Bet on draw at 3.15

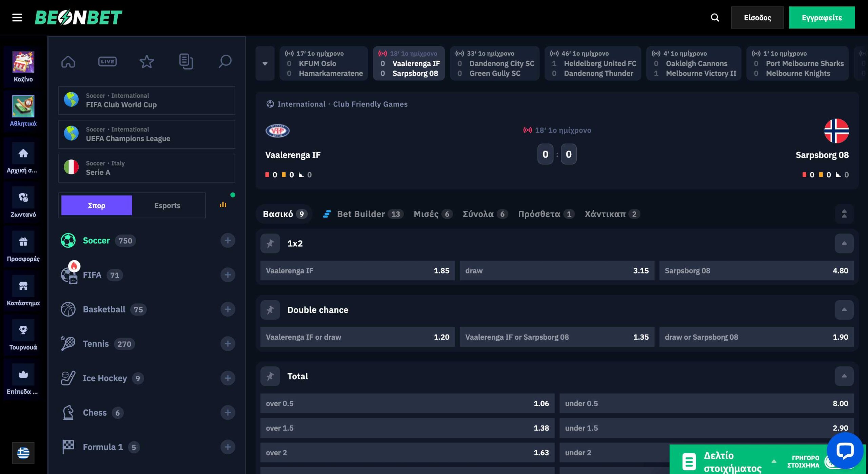[557, 271]
